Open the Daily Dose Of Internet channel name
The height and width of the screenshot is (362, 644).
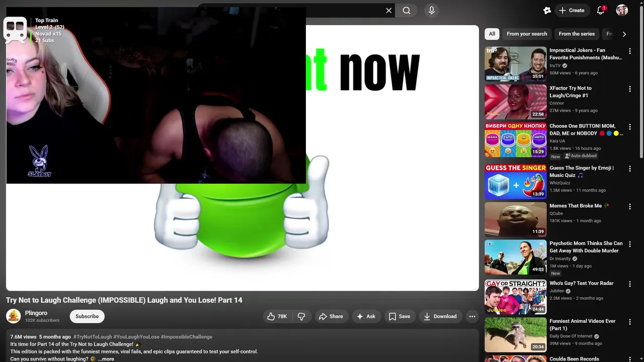571,336
